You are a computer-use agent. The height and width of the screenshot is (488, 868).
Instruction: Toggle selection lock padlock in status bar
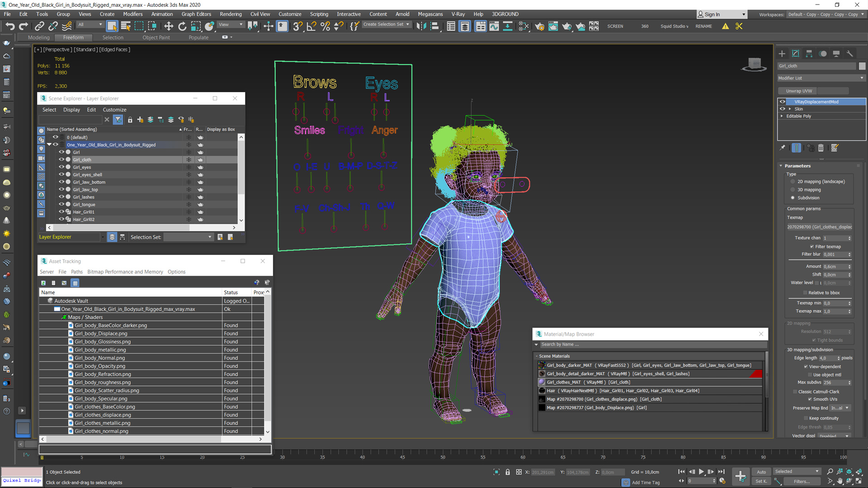[x=508, y=472]
